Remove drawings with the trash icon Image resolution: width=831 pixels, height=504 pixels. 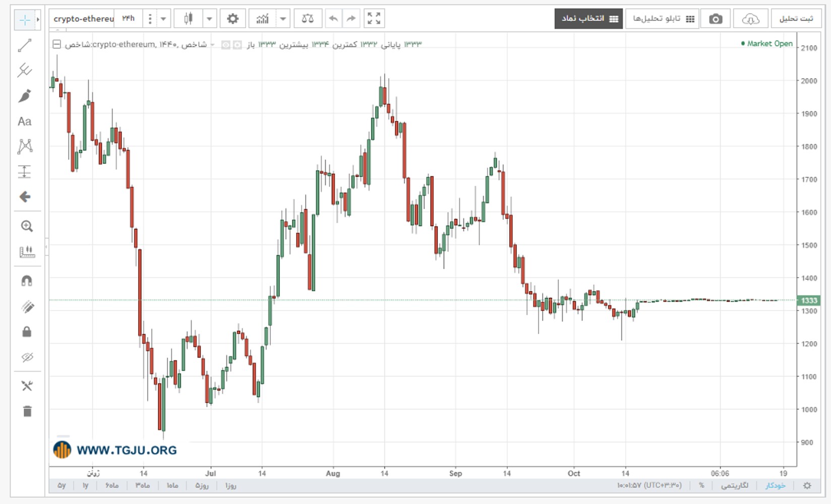[x=27, y=411]
